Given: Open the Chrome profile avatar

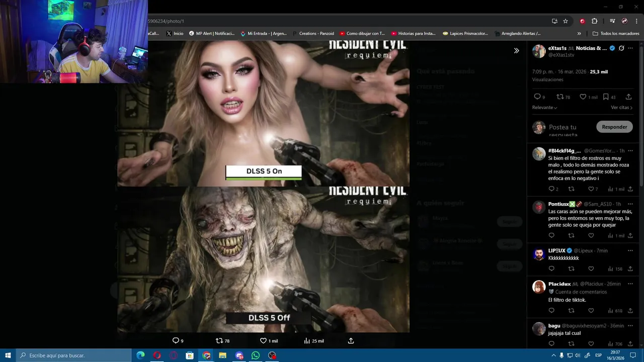Looking at the screenshot, I should (624, 21).
